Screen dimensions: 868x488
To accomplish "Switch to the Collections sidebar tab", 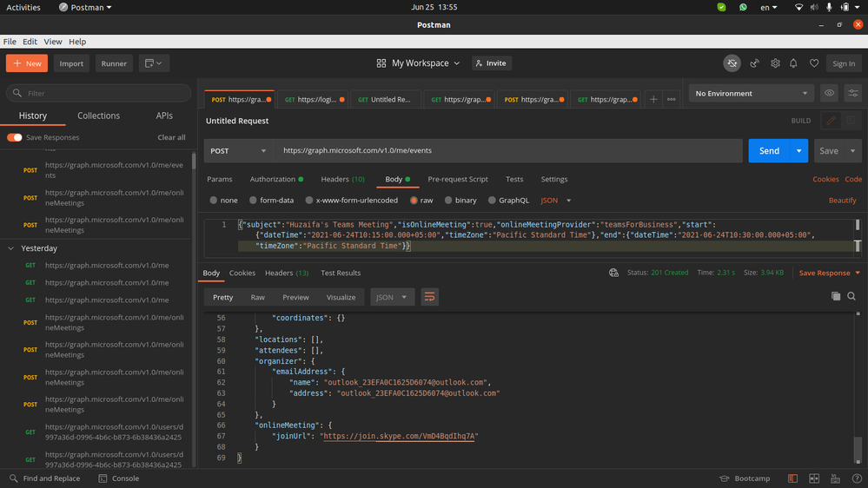I will tap(98, 115).
